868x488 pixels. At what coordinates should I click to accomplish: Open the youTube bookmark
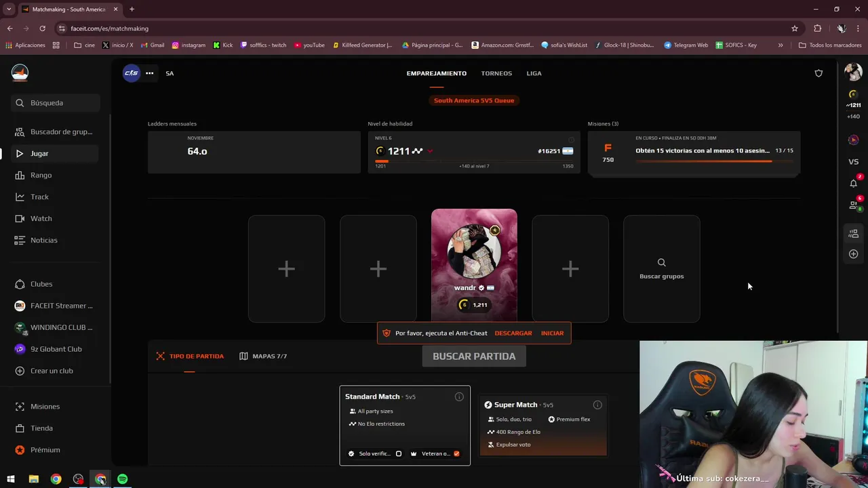(309, 45)
